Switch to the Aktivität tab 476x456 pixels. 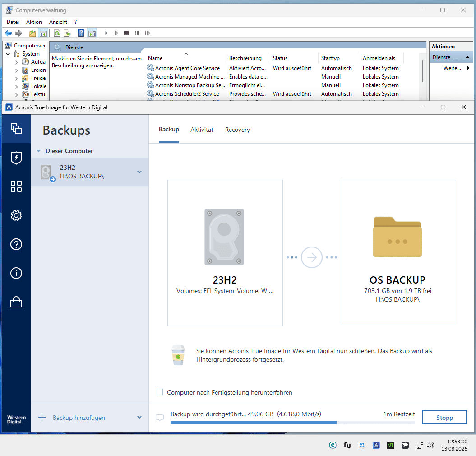[202, 130]
